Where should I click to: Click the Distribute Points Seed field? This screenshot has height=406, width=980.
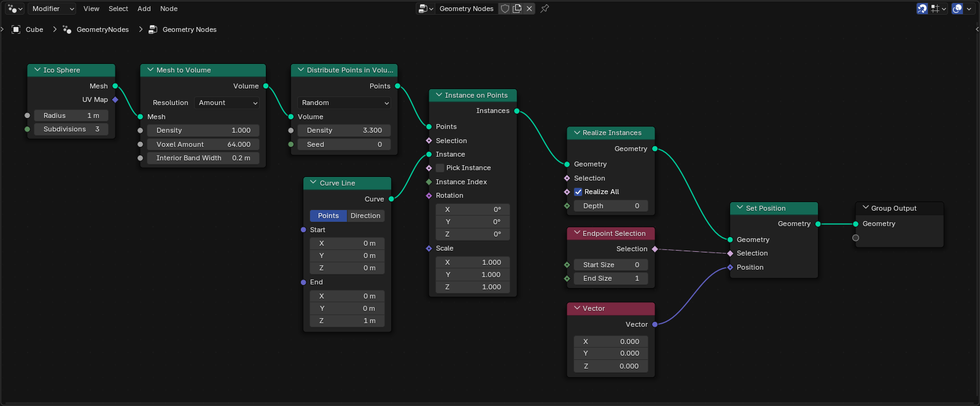click(x=344, y=144)
